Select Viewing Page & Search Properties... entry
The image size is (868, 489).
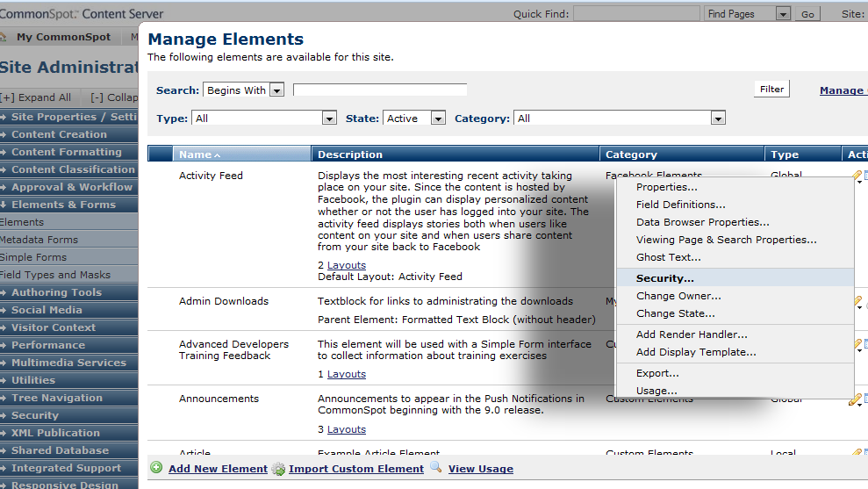(x=735, y=240)
